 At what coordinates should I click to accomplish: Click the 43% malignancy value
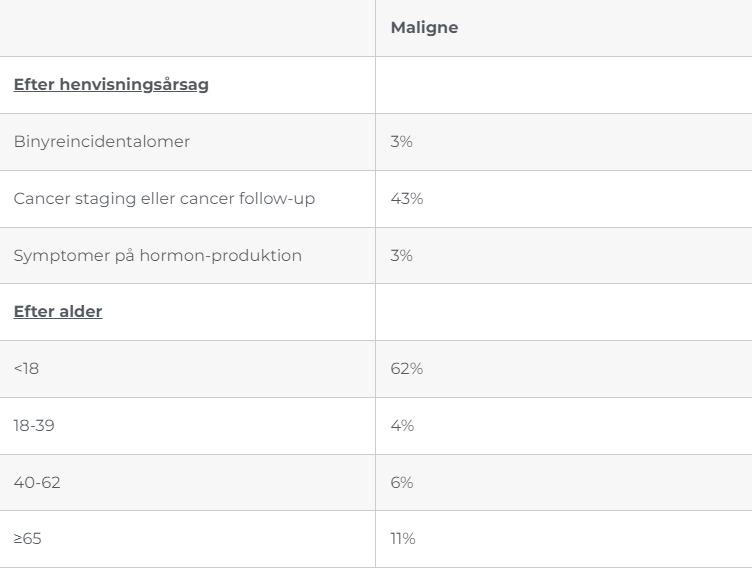(x=406, y=199)
